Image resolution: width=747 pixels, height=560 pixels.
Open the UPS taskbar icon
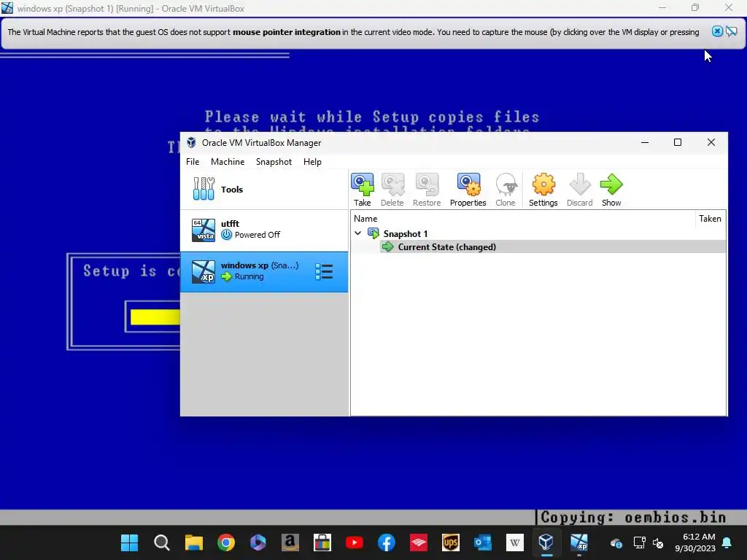click(451, 542)
